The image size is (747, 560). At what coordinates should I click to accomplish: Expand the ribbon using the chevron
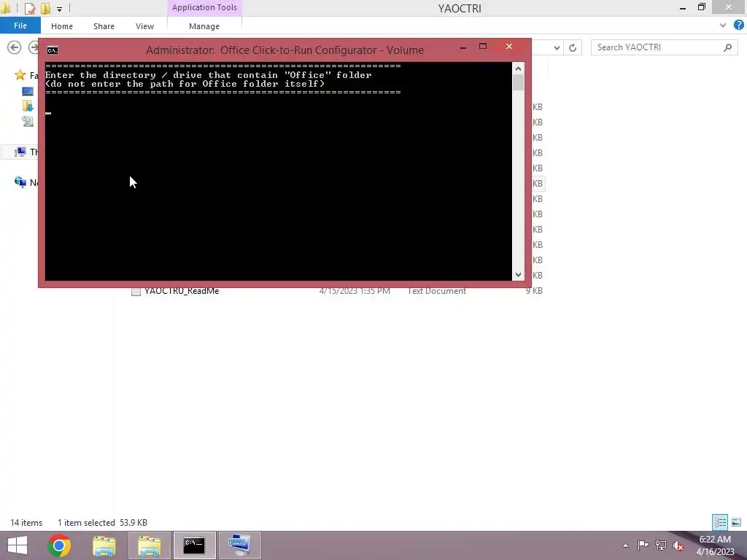click(x=723, y=26)
